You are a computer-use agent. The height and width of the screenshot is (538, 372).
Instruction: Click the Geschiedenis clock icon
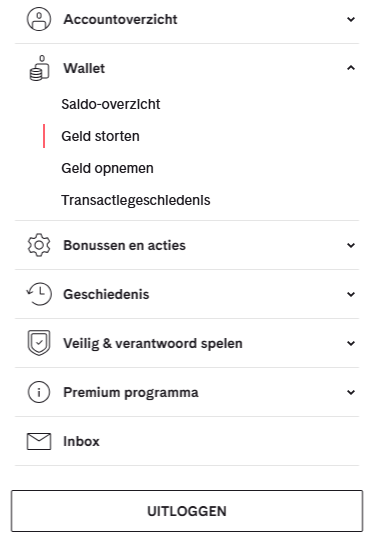(x=39, y=294)
